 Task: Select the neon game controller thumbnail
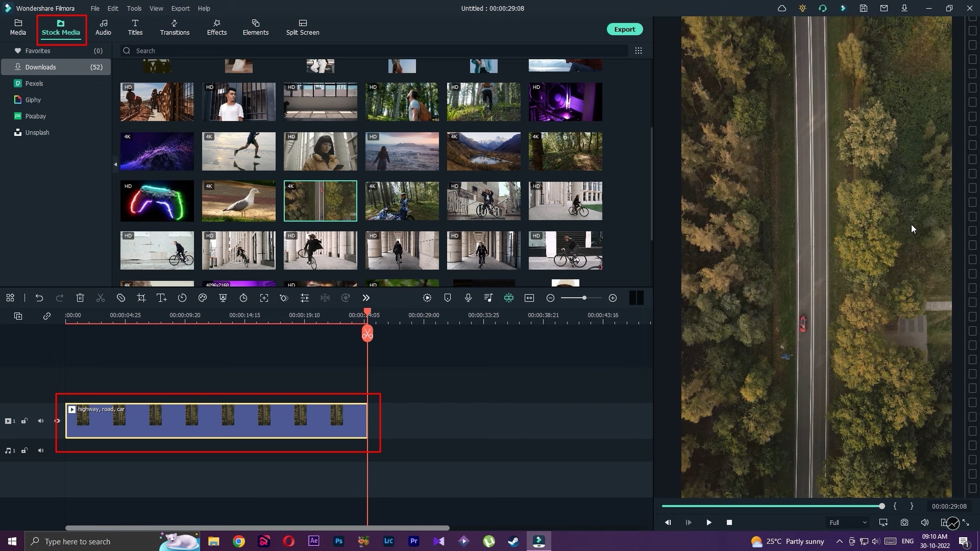coord(157,201)
